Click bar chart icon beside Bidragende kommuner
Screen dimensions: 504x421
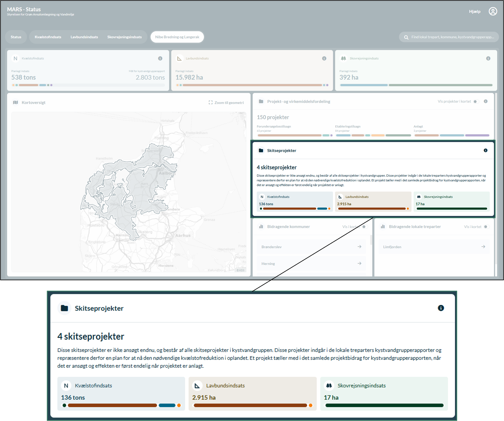click(261, 226)
